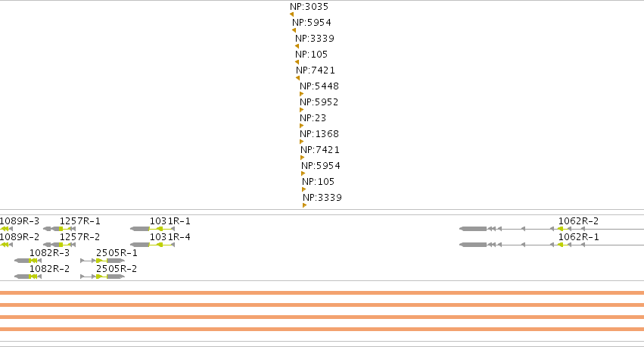The width and height of the screenshot is (644, 347).
Task: Choose NP:7421 label with left-pointing arrow
Action: [316, 70]
